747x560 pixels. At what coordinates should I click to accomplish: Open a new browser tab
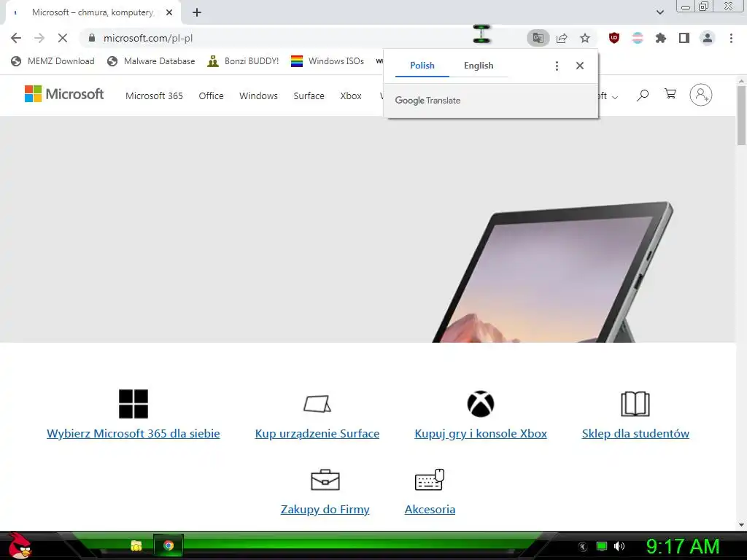197,13
